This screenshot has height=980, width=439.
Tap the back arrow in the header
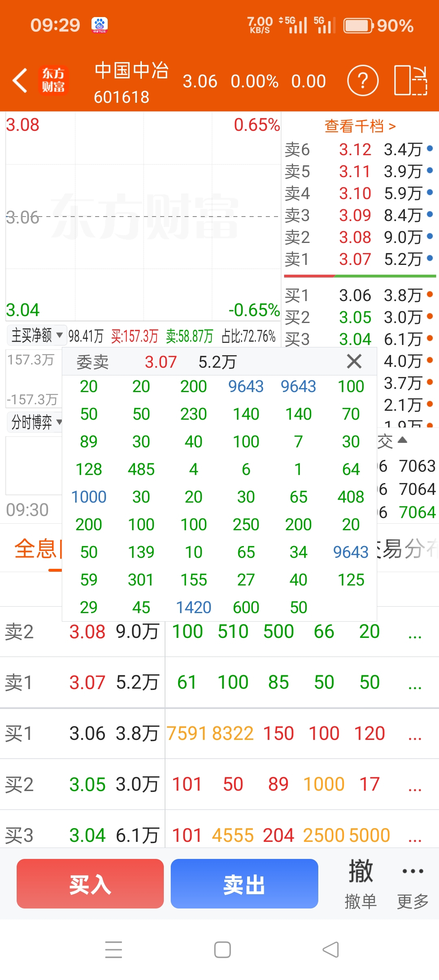(x=20, y=80)
